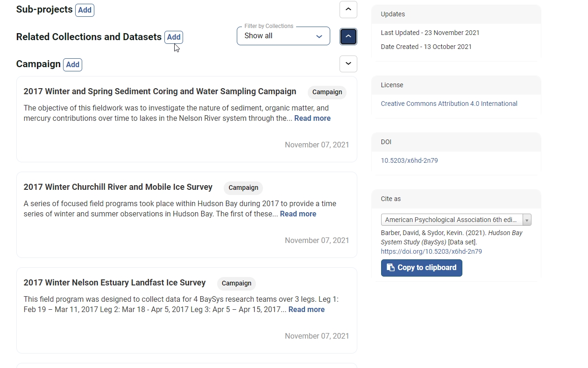
Task: Open the 2017 Winter Churchill River survey title
Action: pos(118,187)
